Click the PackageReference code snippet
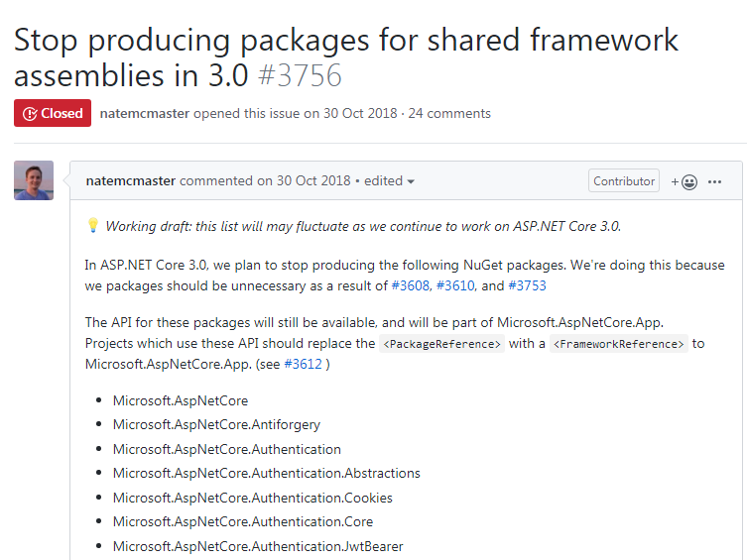The width and height of the screenshot is (747, 560). [x=443, y=344]
